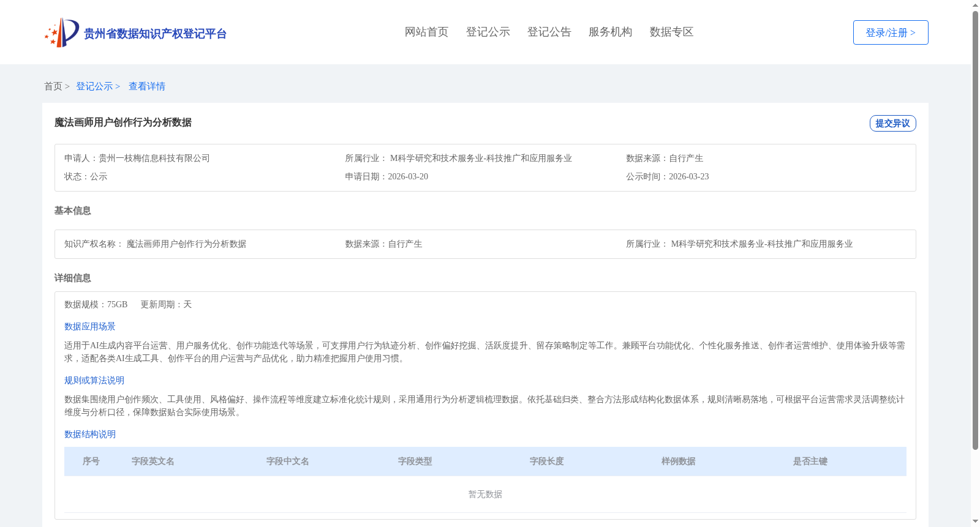980x527 pixels.
Task: Click the 数据应用场景 heading
Action: [x=90, y=326]
